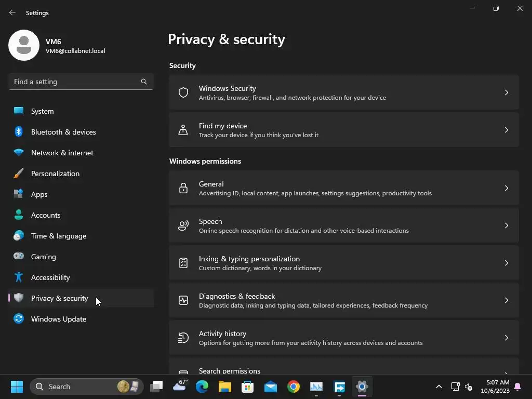Click the Network wifi icon in sidebar
The height and width of the screenshot is (399, 532).
click(x=19, y=153)
